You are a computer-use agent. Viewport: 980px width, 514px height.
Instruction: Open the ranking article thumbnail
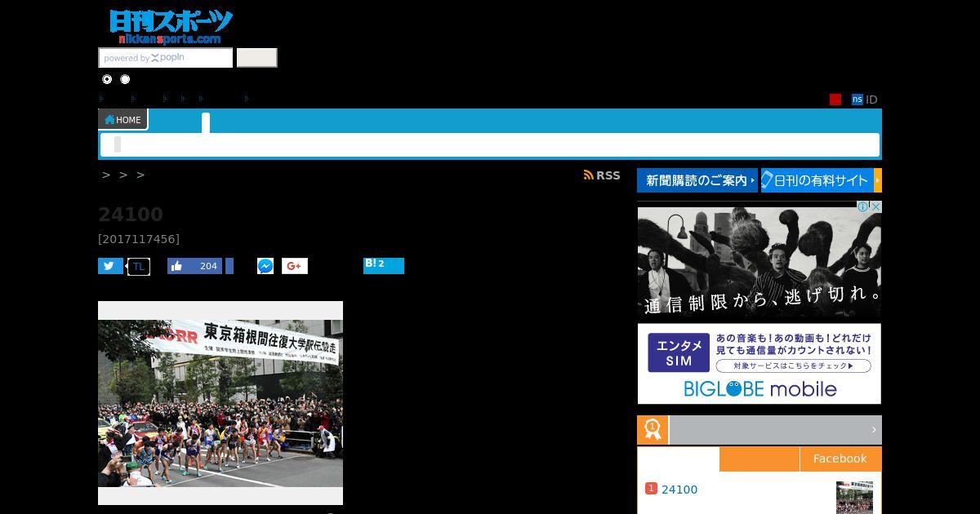tap(854, 497)
